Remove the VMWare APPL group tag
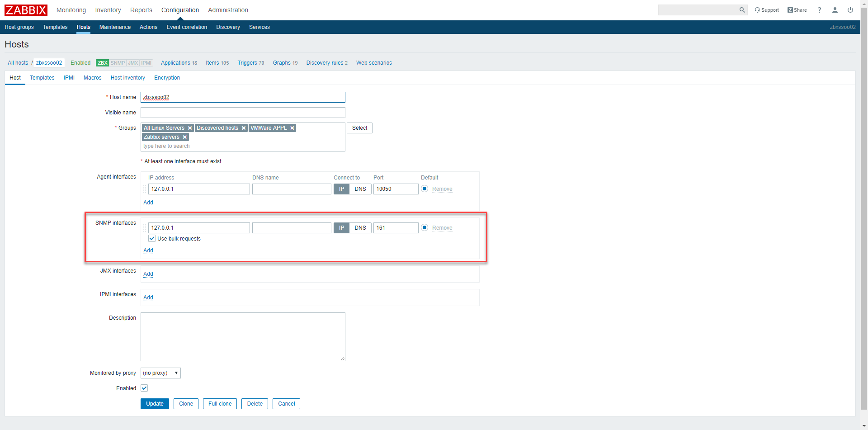This screenshot has height=430, width=868. click(x=292, y=128)
